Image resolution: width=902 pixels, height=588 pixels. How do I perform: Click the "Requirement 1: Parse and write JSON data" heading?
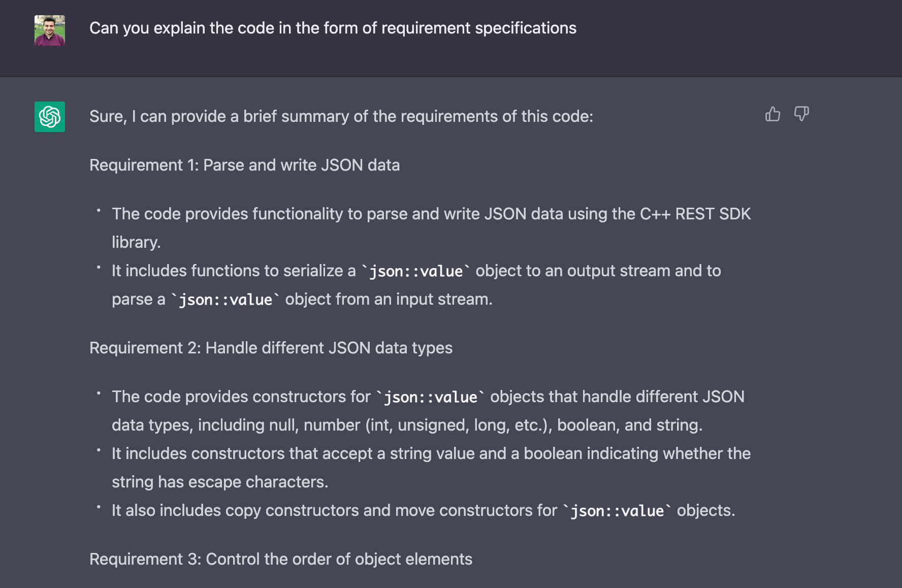244,165
